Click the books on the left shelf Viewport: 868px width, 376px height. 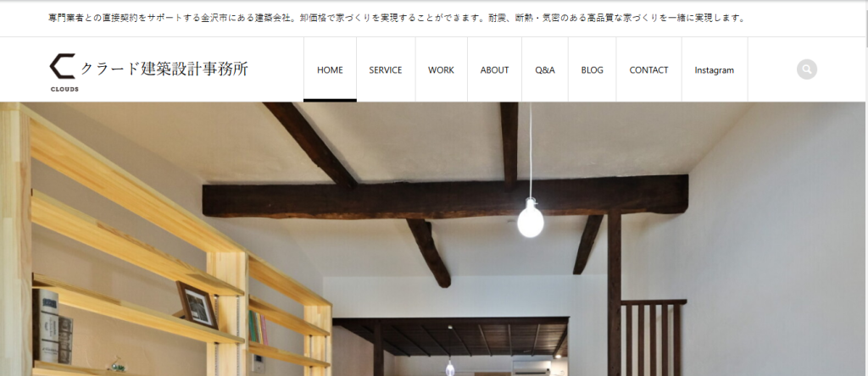click(53, 326)
